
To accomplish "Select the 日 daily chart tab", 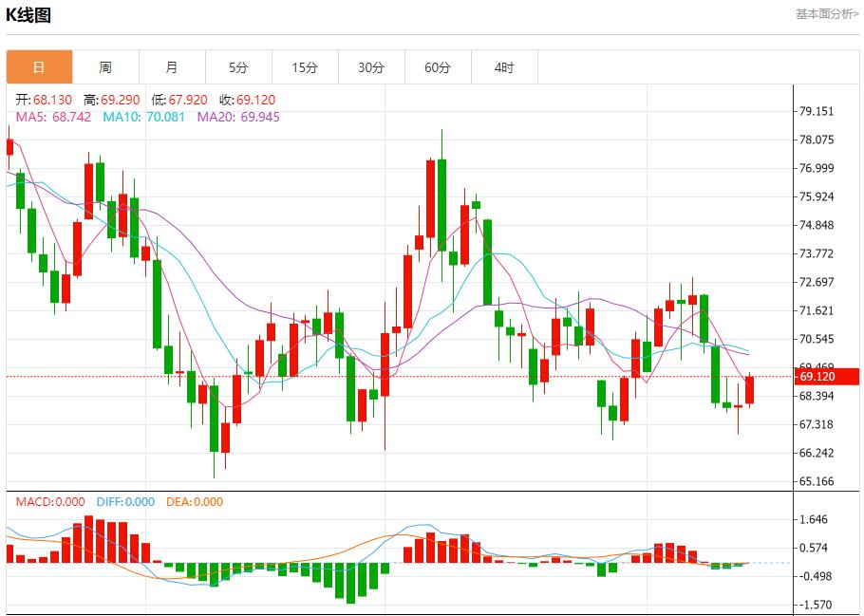I will click(39, 67).
